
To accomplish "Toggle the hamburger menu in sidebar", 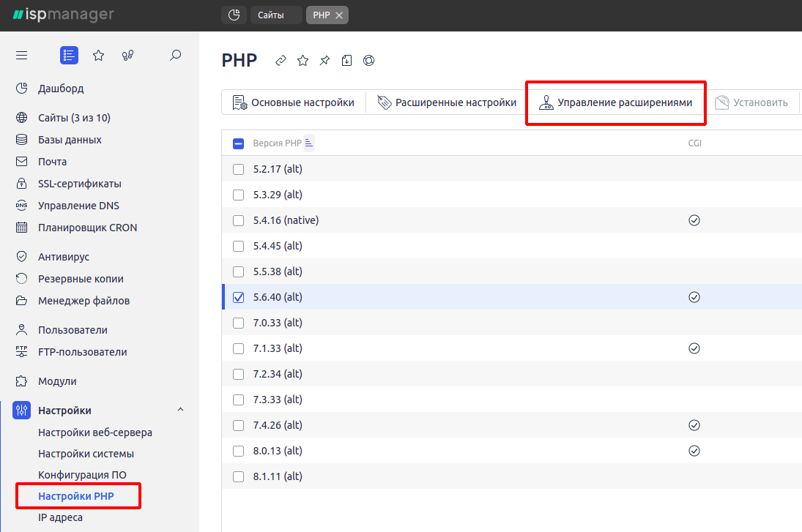I will 21,55.
